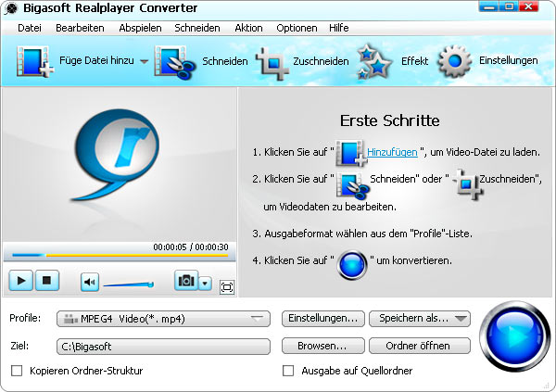Open the Profile MPEG4 Video dropdown

(163, 319)
